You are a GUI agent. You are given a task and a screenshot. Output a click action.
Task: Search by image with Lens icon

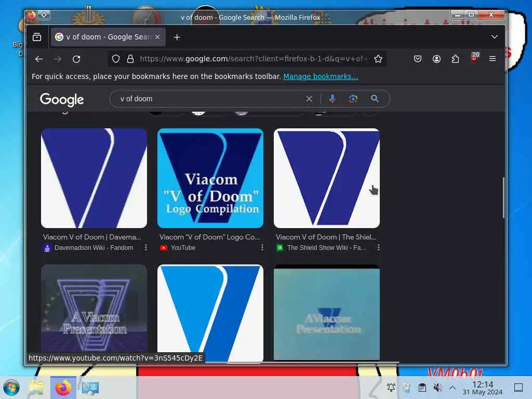[353, 99]
